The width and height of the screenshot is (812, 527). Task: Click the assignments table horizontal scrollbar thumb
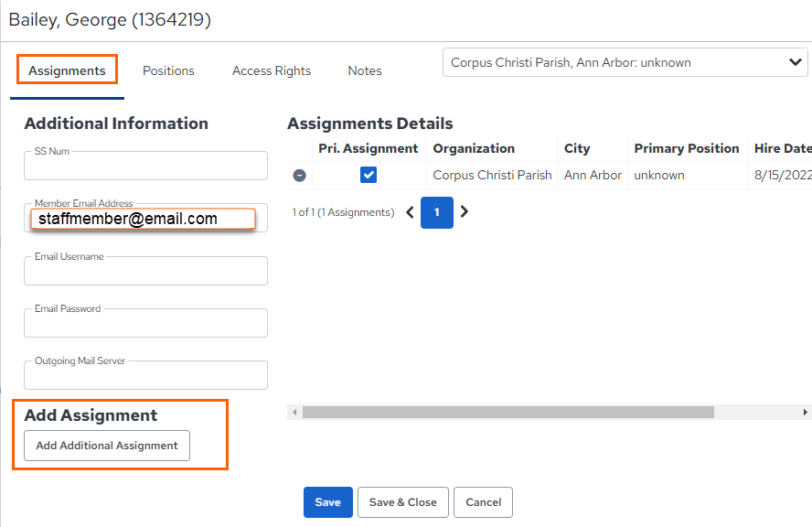508,413
